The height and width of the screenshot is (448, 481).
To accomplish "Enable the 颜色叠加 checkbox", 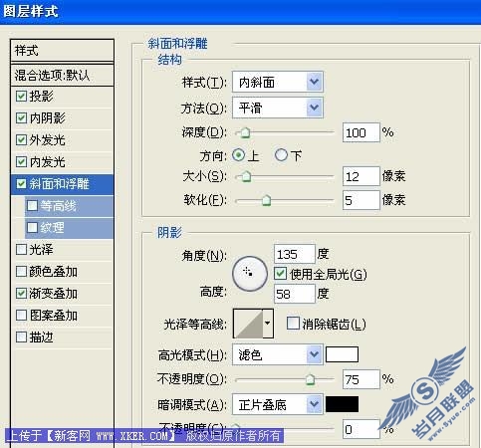I will 21,272.
